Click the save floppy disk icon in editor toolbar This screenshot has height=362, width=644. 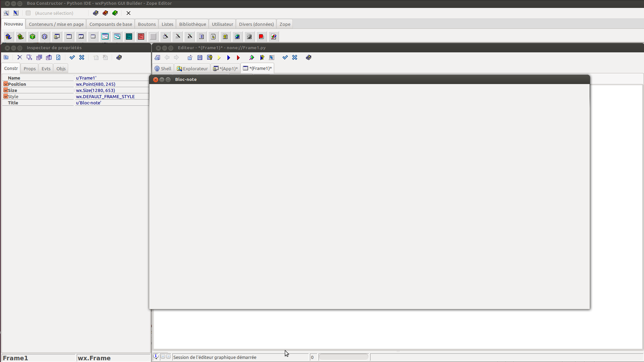(200, 58)
